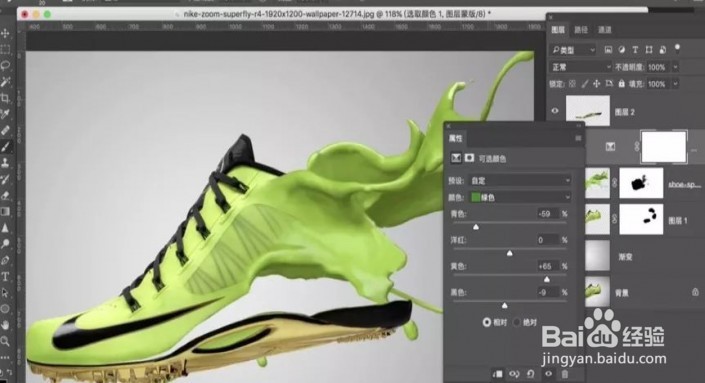Viewport: 705px width, 383px height.
Task: Toggle lock position icon
Action: pyautogui.click(x=597, y=84)
